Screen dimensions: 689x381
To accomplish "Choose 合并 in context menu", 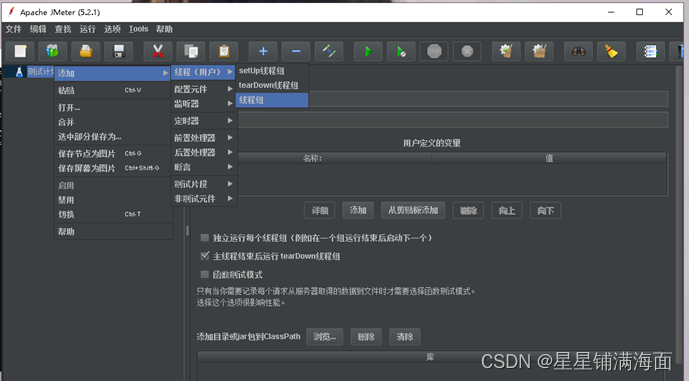I will pyautogui.click(x=112, y=122).
